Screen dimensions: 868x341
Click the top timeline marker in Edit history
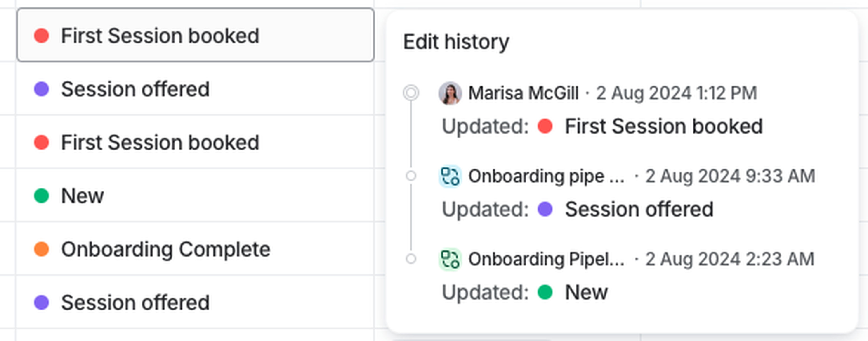pyautogui.click(x=411, y=93)
